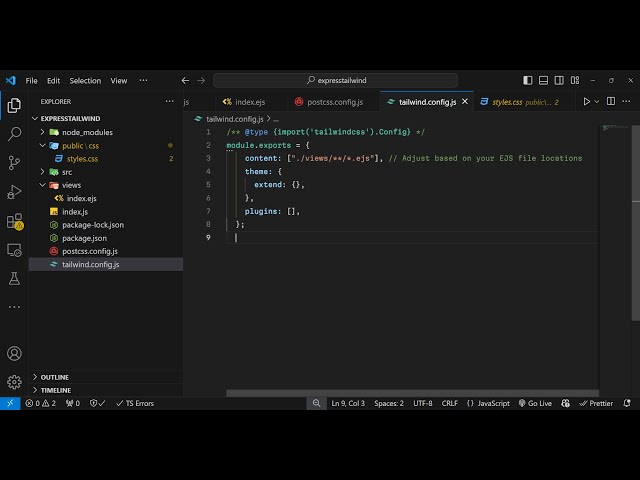
Task: Open the Extensions view
Action: click(14, 220)
